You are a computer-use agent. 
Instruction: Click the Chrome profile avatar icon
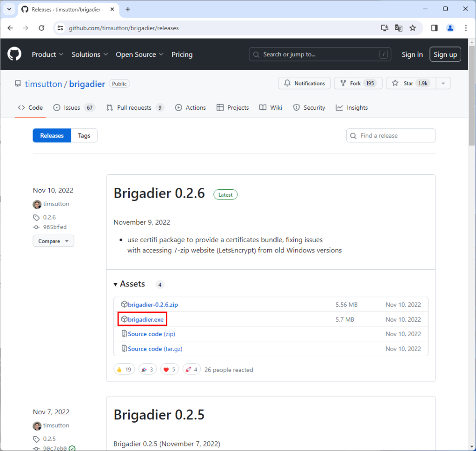tap(450, 28)
